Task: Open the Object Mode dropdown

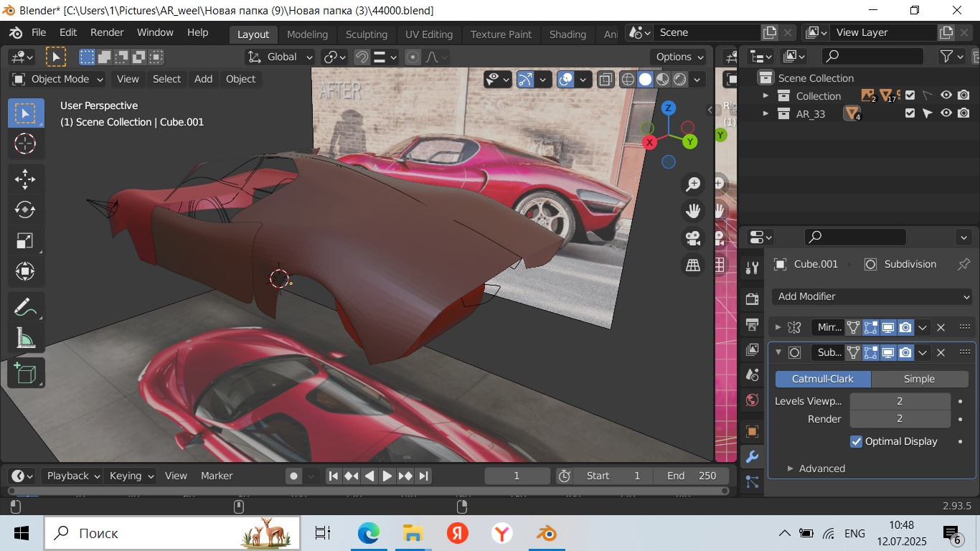Action: [x=58, y=79]
